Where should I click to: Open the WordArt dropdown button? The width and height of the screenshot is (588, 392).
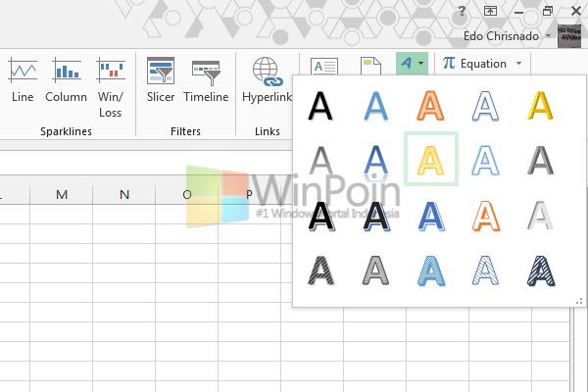click(x=412, y=64)
